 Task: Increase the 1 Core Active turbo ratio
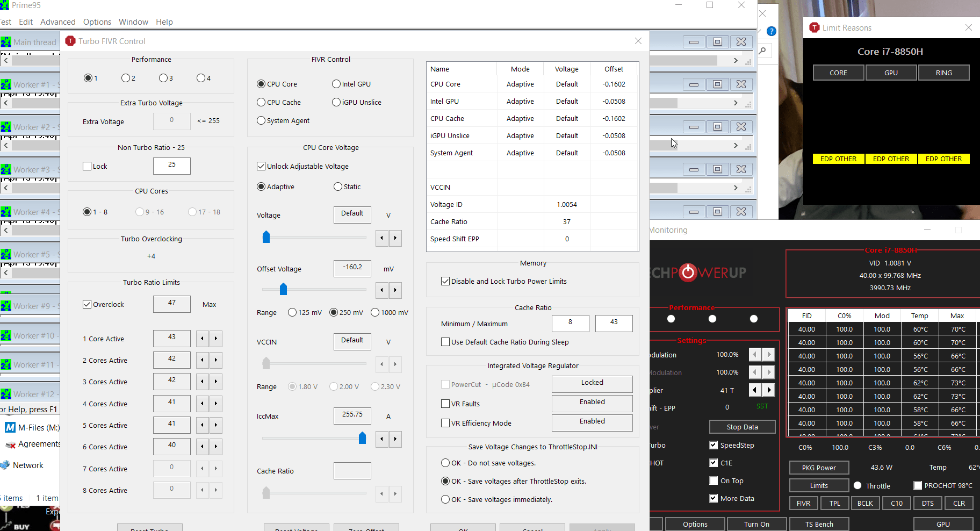click(216, 339)
